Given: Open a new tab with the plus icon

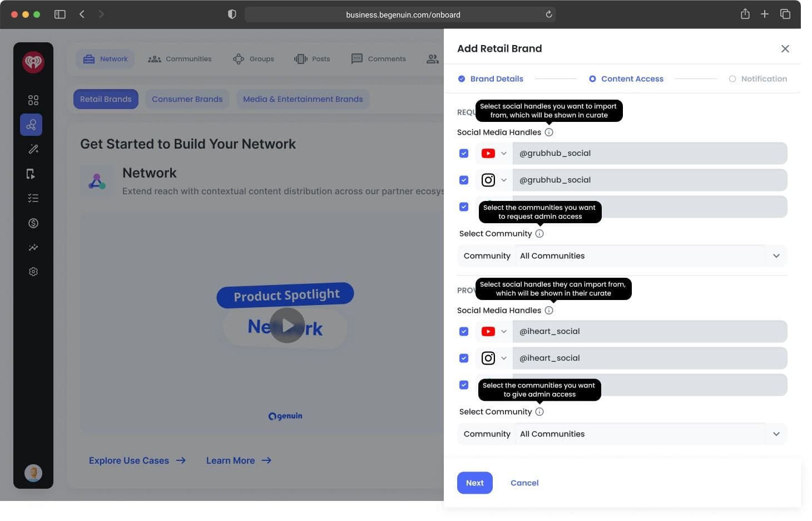Looking at the screenshot, I should pyautogui.click(x=765, y=14).
